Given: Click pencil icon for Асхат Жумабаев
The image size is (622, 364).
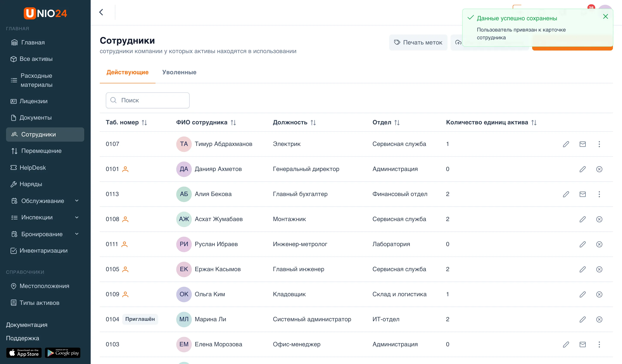Looking at the screenshot, I should tap(582, 219).
